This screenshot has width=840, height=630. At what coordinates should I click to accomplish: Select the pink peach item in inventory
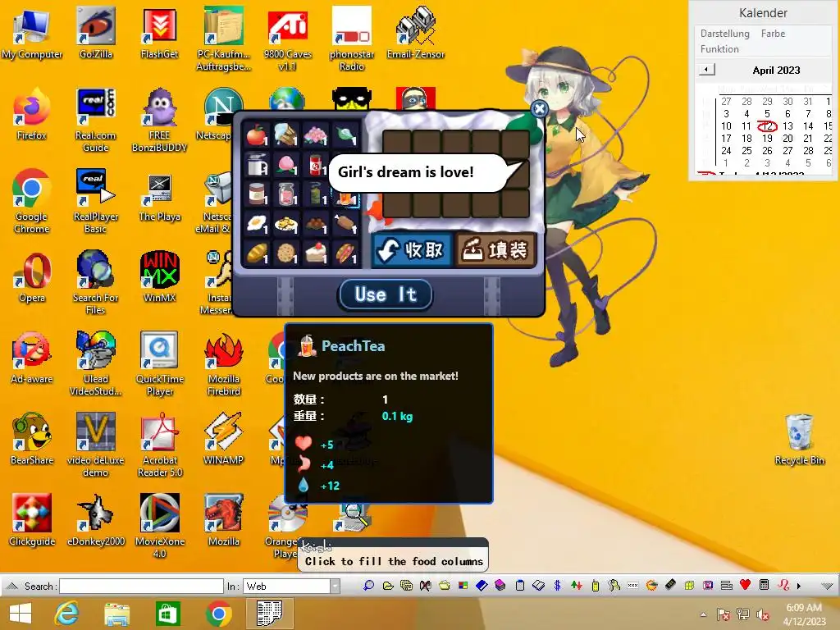point(286,164)
